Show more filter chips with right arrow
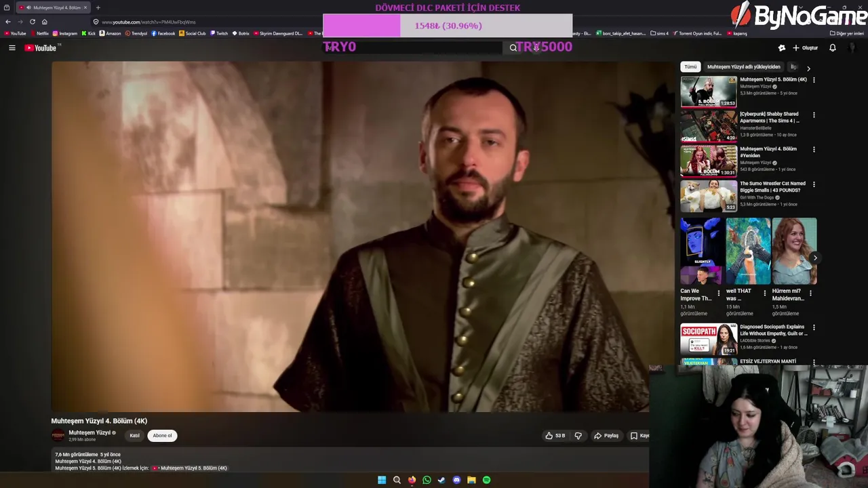 click(808, 68)
